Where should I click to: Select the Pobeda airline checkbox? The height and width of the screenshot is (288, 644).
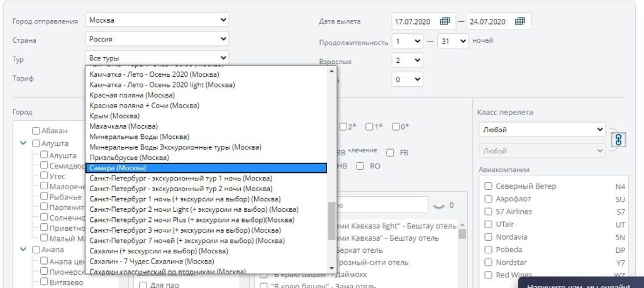[488, 250]
